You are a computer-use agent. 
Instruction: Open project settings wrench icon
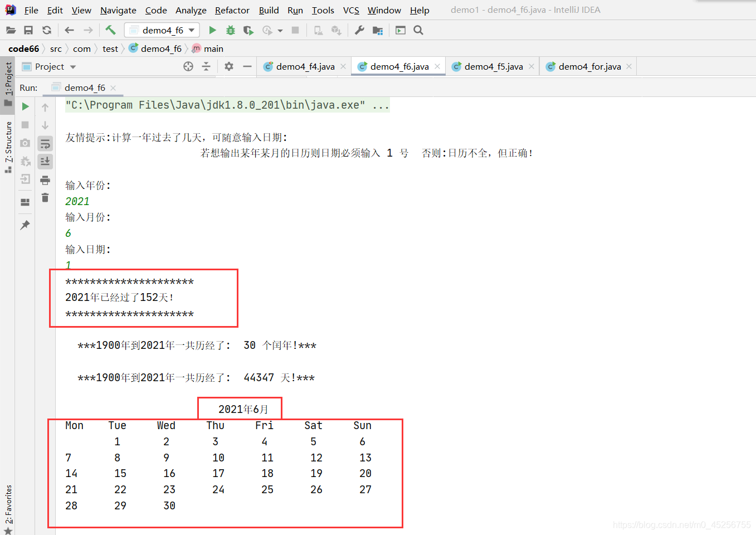pos(359,30)
